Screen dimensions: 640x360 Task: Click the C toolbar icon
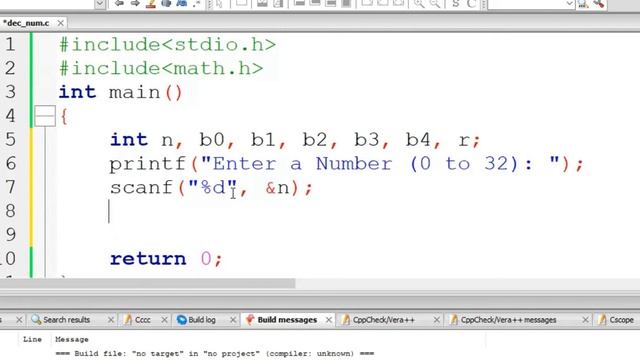pos(471,4)
